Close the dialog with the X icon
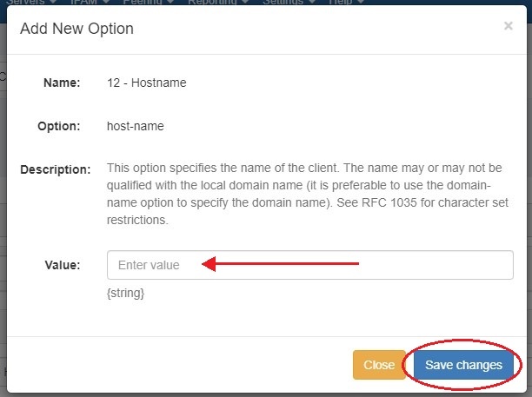 [x=508, y=26]
